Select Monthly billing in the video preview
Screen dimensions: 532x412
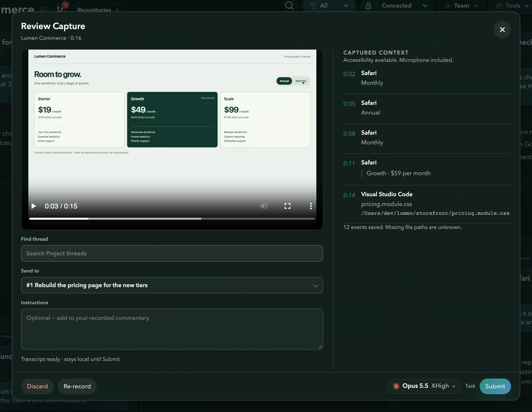[x=301, y=81]
